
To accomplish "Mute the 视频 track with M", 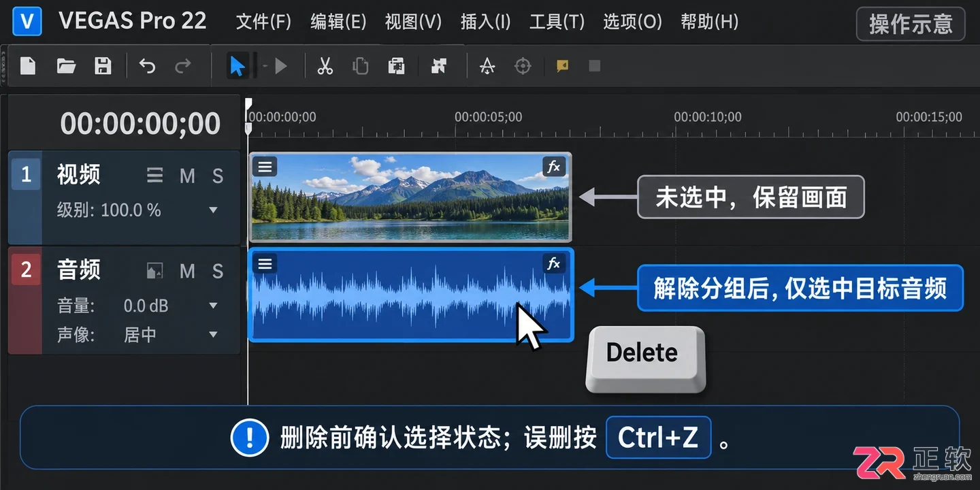I will pyautogui.click(x=187, y=176).
